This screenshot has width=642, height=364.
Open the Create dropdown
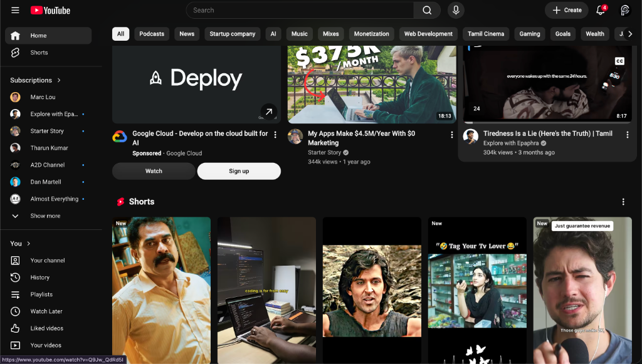[x=567, y=10]
